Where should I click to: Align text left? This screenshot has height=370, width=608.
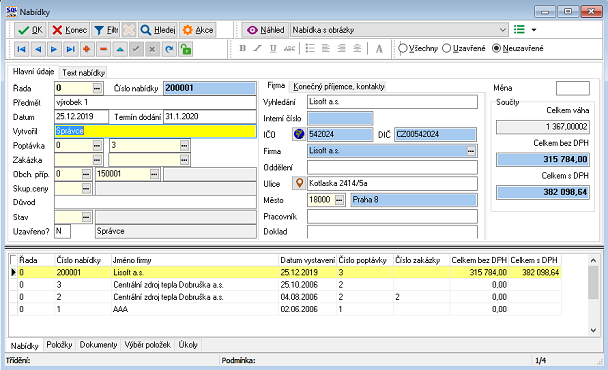(x=326, y=48)
